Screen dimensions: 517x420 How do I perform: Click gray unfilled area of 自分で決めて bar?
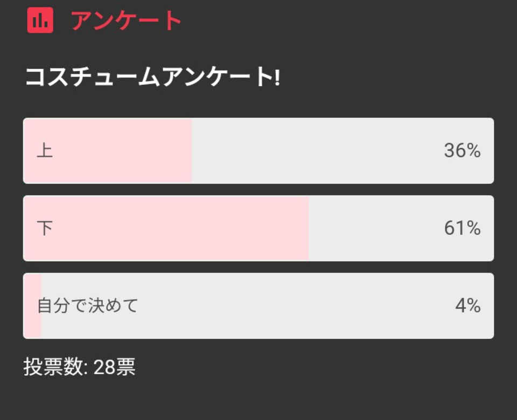tap(268, 306)
